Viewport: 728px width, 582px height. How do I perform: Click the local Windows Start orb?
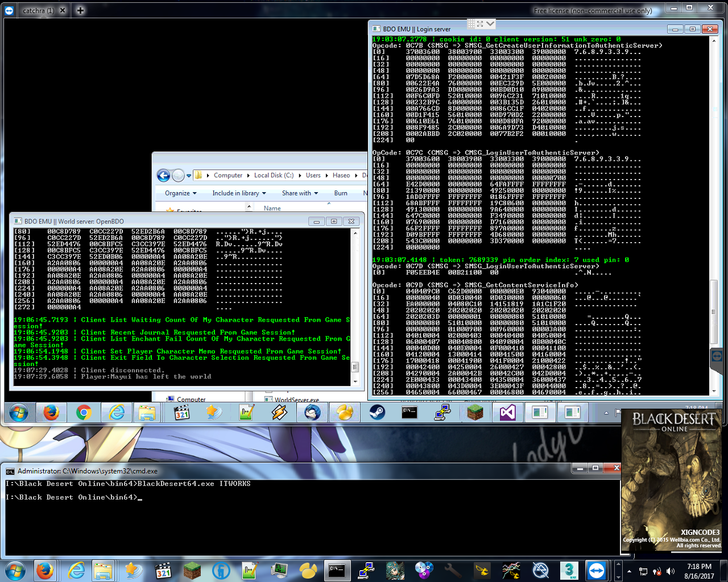[x=15, y=570]
